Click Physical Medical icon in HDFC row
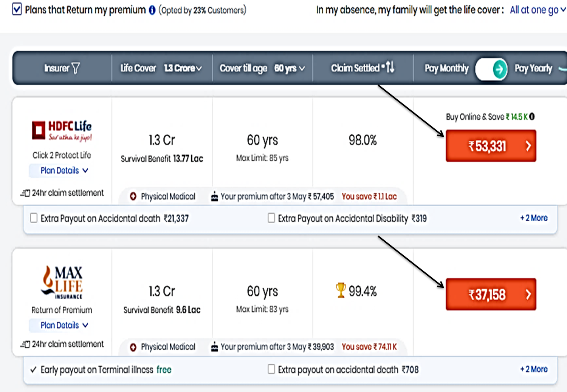This screenshot has width=567, height=392. [x=133, y=196]
